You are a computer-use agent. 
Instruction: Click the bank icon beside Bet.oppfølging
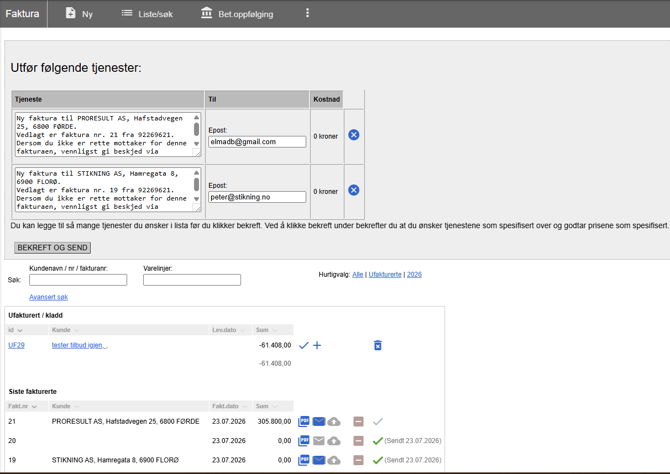pyautogui.click(x=206, y=13)
